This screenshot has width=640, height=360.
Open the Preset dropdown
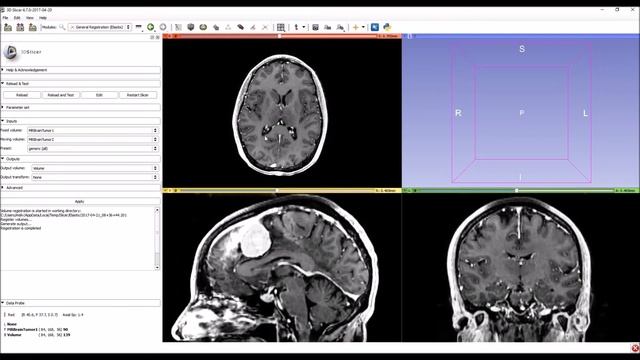pos(93,149)
